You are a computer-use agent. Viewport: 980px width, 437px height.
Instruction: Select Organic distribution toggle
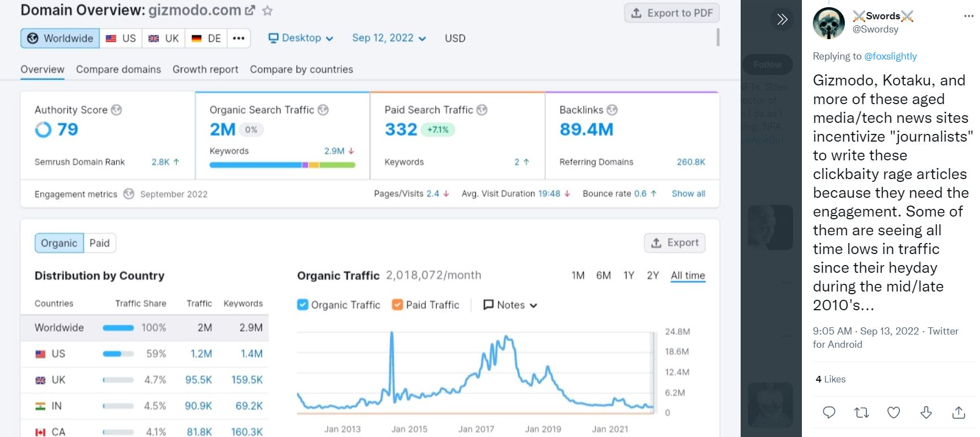click(59, 243)
